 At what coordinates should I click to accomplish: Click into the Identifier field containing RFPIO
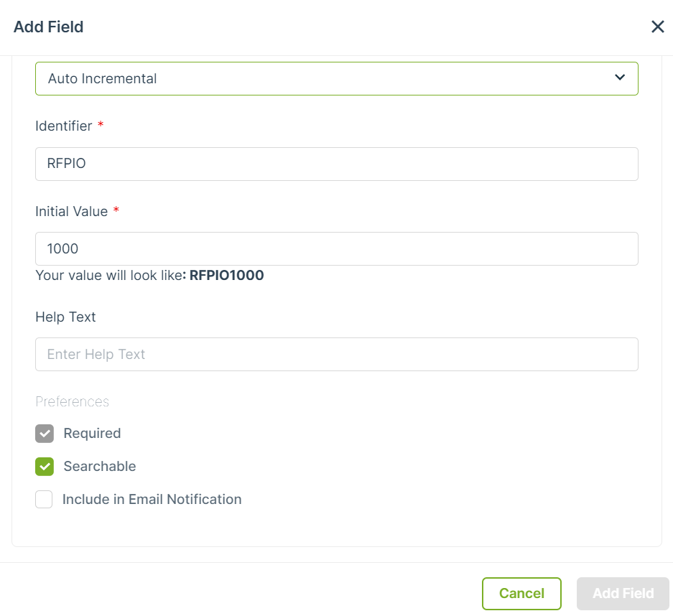point(336,164)
